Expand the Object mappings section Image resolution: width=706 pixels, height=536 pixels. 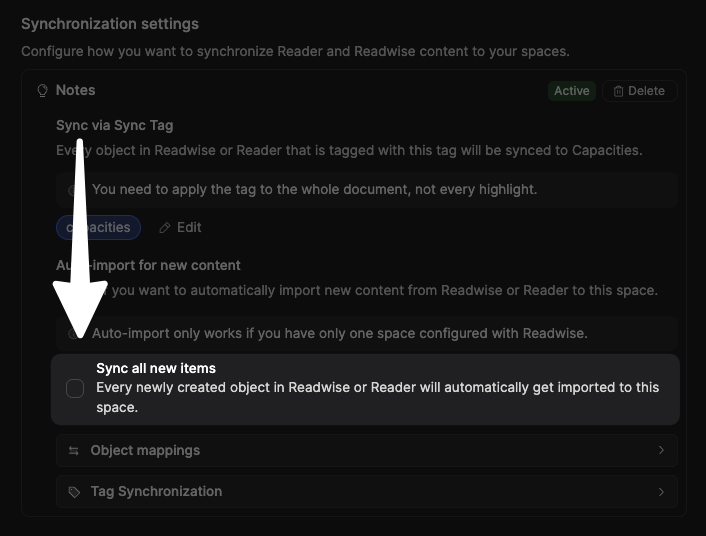(367, 450)
